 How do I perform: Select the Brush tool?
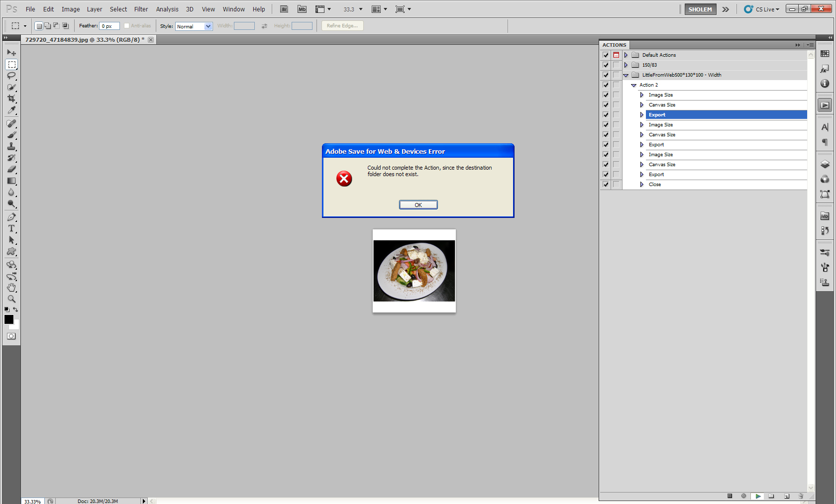pyautogui.click(x=11, y=135)
